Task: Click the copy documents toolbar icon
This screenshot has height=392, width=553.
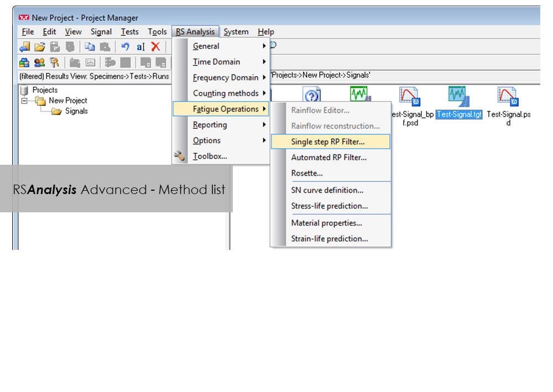Action: [x=90, y=47]
